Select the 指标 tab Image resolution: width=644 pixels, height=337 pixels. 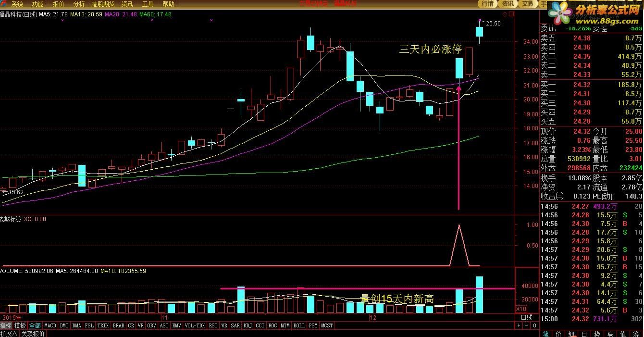6,325
